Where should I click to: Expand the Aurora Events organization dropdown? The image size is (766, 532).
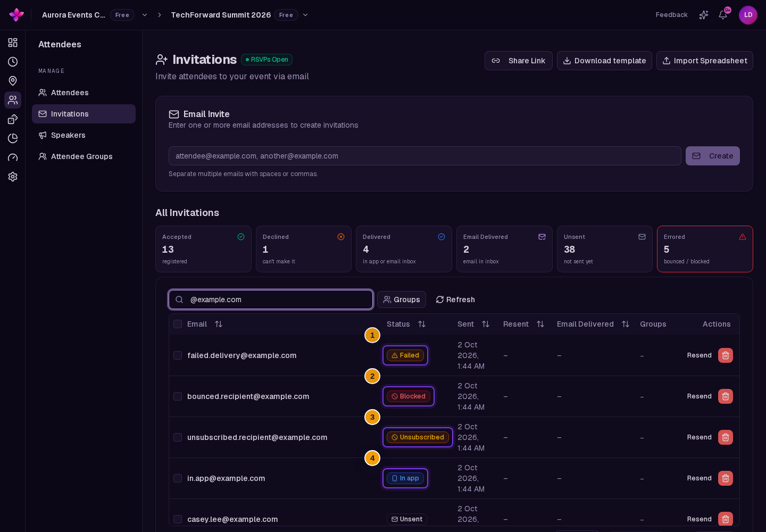(145, 15)
